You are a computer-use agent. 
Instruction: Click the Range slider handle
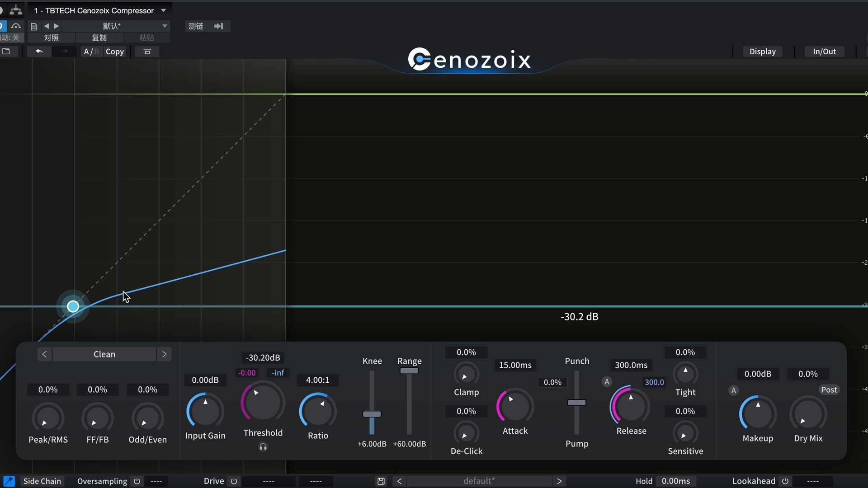409,371
